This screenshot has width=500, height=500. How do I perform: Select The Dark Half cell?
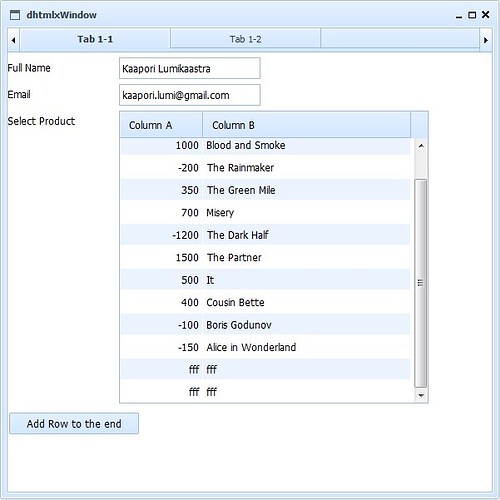tap(307, 235)
